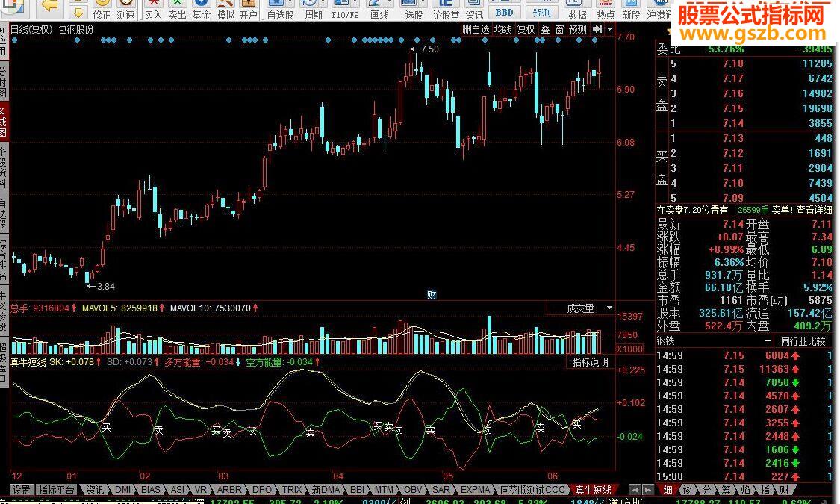Open the 热点 hot topics icon
This screenshot has width=840, height=504.
pos(606,10)
